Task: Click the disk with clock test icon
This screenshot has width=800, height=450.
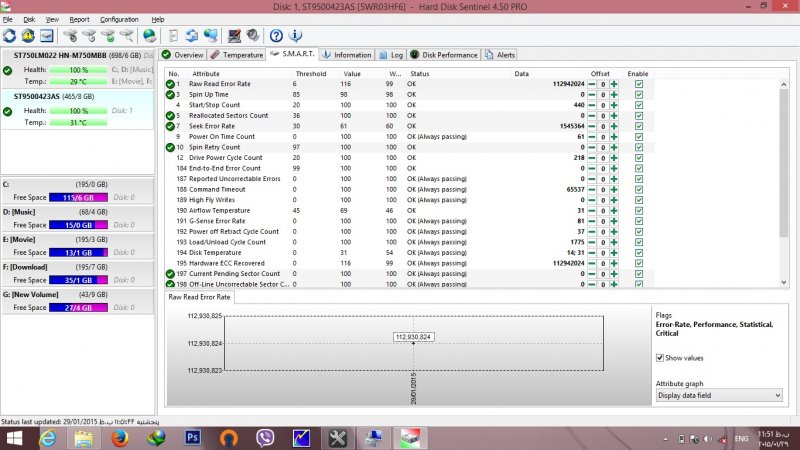Action: click(89, 36)
